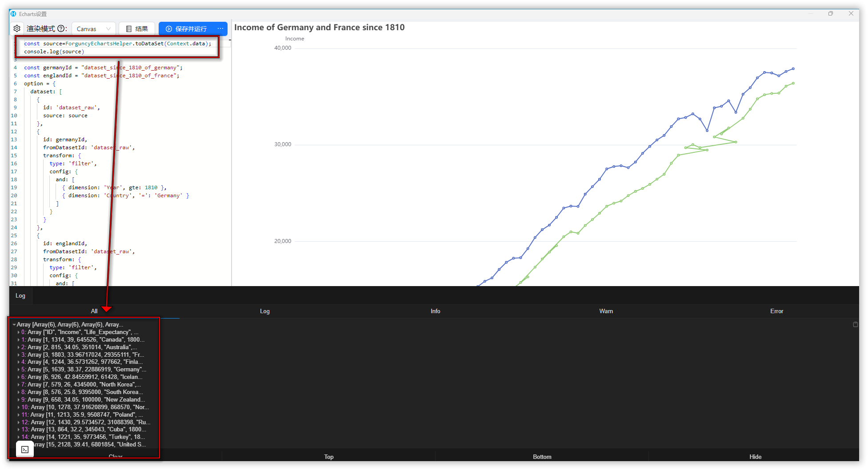Screen dimensions: 868x470
Task: Open the settings gear icon
Action: [17, 28]
